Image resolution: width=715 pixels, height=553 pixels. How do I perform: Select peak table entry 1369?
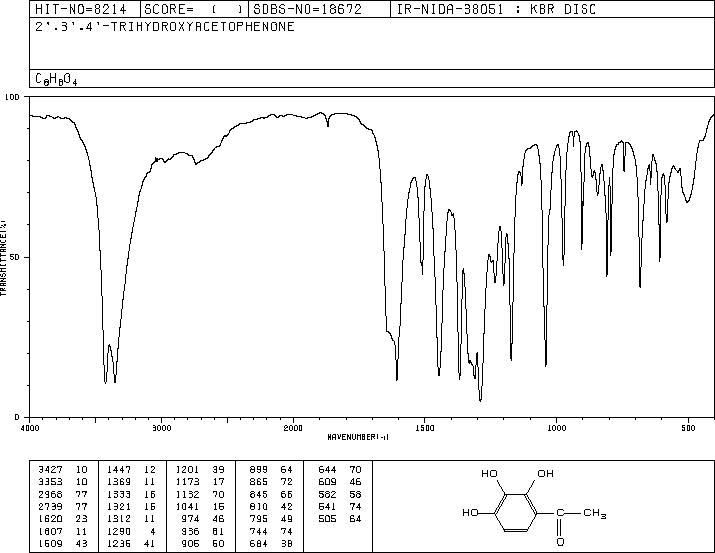pyautogui.click(x=119, y=482)
